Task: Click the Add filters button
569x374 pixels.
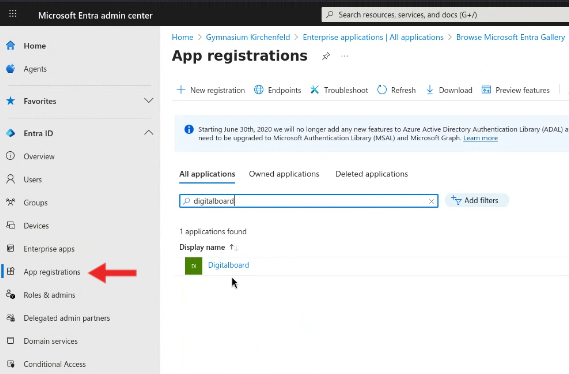Action: pyautogui.click(x=476, y=200)
